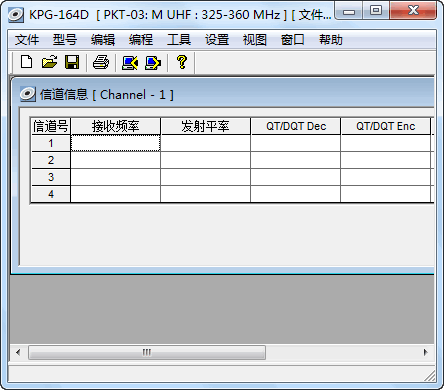Maximize the KPG-164D window
Image resolution: width=444 pixels, height=390 pixels.
pos(376,11)
